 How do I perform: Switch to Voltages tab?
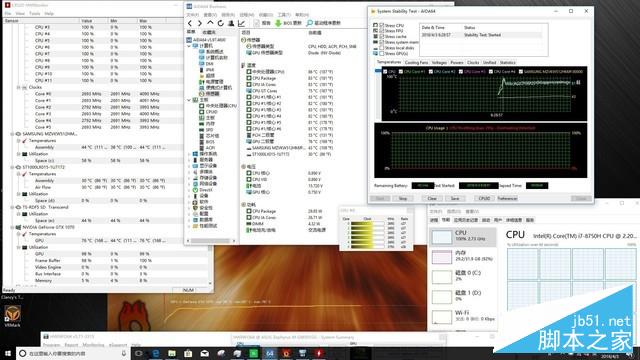click(439, 62)
